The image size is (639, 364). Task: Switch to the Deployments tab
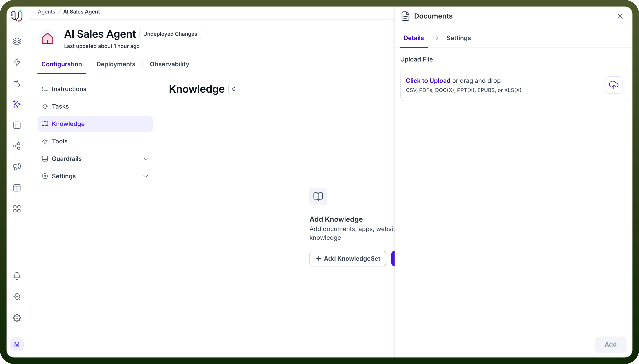click(x=116, y=64)
